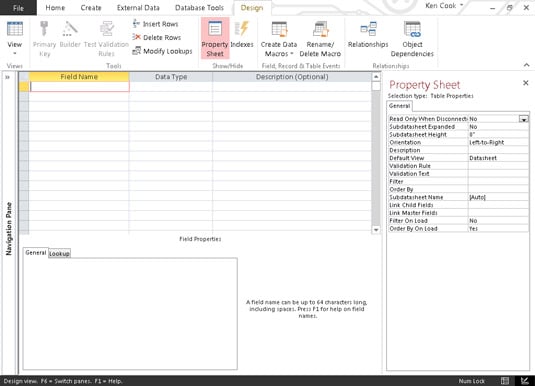Open the External Data tab

coord(138,8)
